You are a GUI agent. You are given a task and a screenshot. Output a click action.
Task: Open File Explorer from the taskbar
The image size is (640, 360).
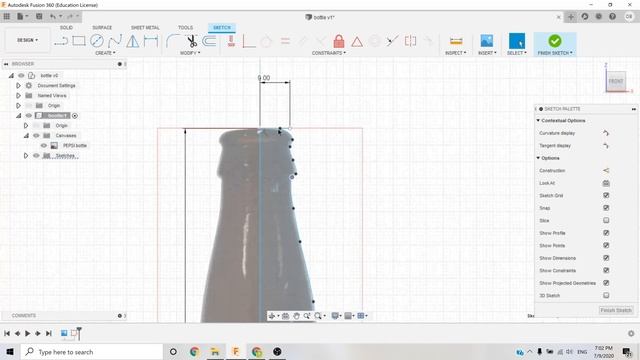(215, 352)
